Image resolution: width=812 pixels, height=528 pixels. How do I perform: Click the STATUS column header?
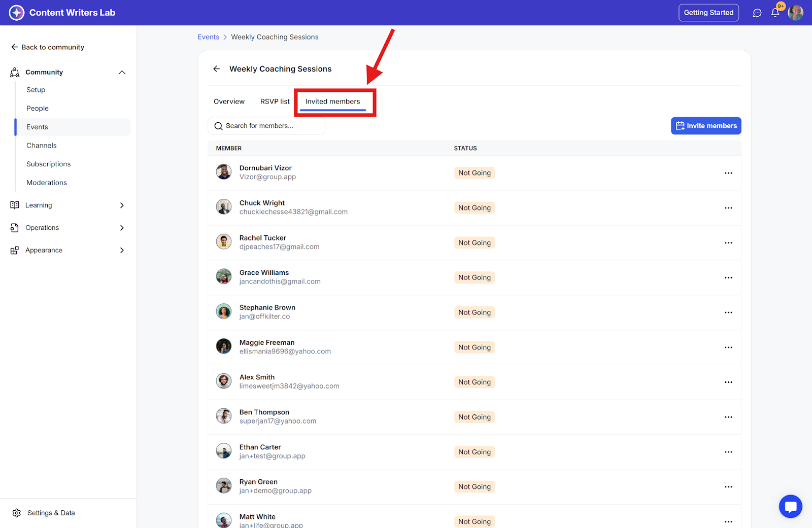(x=465, y=148)
